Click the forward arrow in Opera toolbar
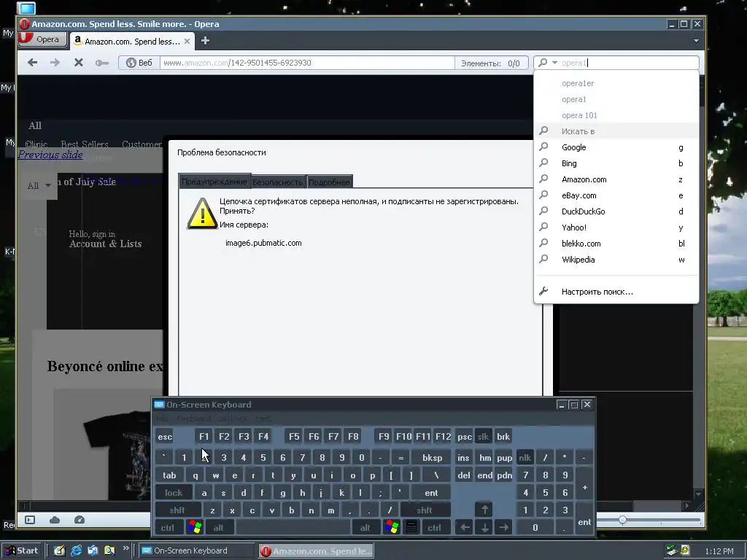The width and height of the screenshot is (747, 560). (55, 63)
